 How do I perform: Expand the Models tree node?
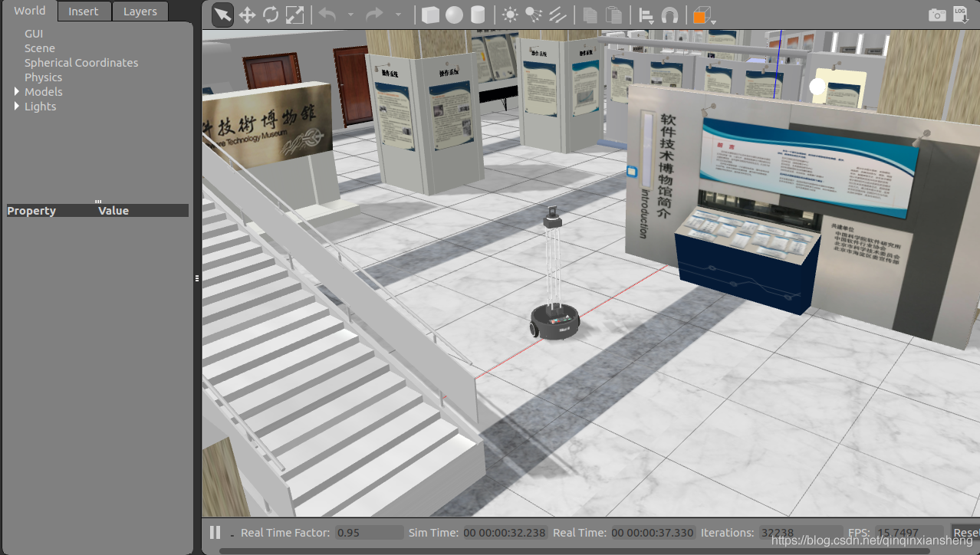18,92
